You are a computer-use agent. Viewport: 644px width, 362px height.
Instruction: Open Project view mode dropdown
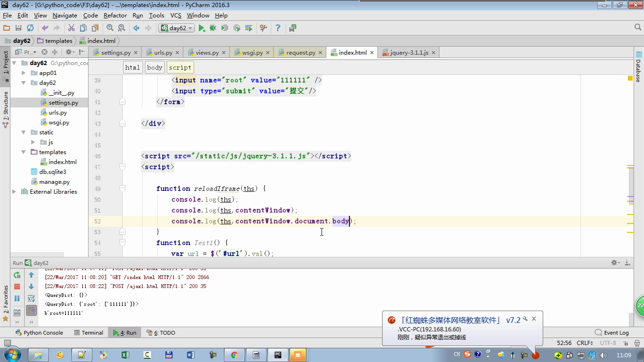(26, 52)
